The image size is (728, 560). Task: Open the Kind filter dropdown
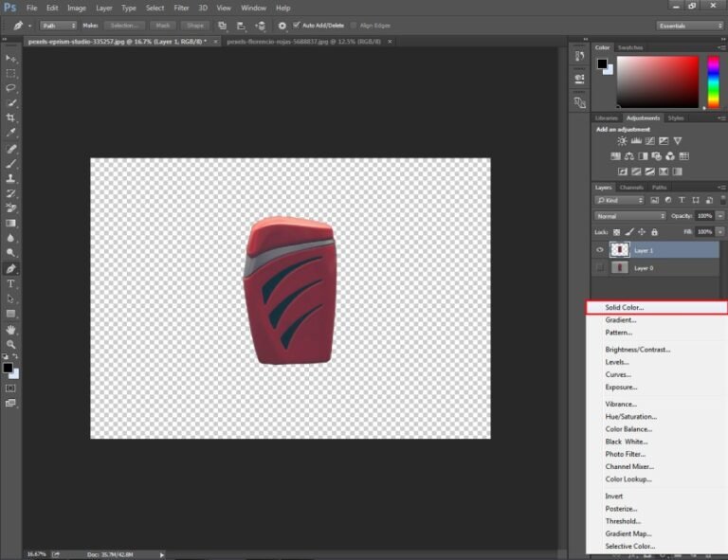coord(619,200)
